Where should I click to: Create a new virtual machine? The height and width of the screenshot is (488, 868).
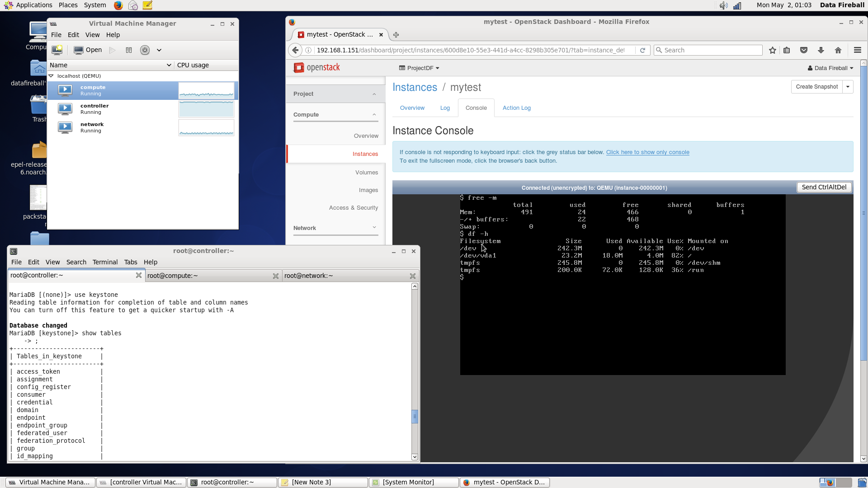coord(57,50)
